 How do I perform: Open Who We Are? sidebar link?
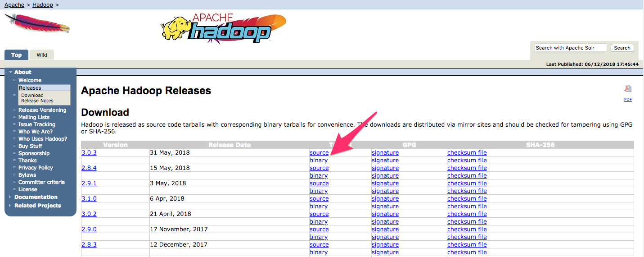36,132
